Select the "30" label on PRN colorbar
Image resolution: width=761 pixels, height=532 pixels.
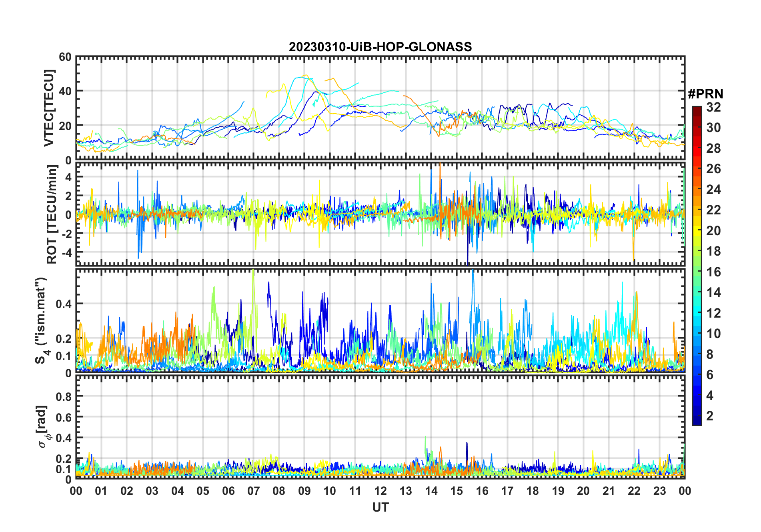click(x=713, y=128)
